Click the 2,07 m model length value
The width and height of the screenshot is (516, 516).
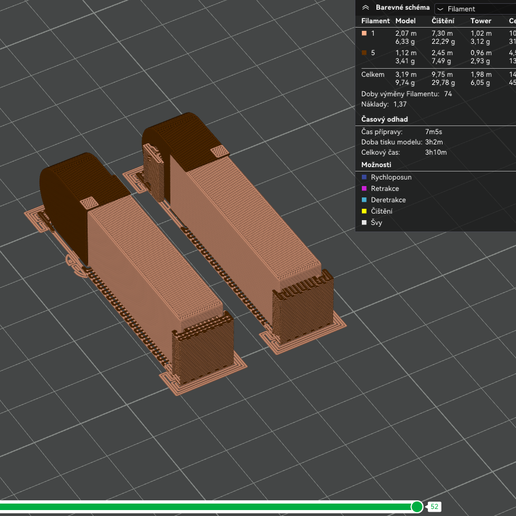point(406,33)
